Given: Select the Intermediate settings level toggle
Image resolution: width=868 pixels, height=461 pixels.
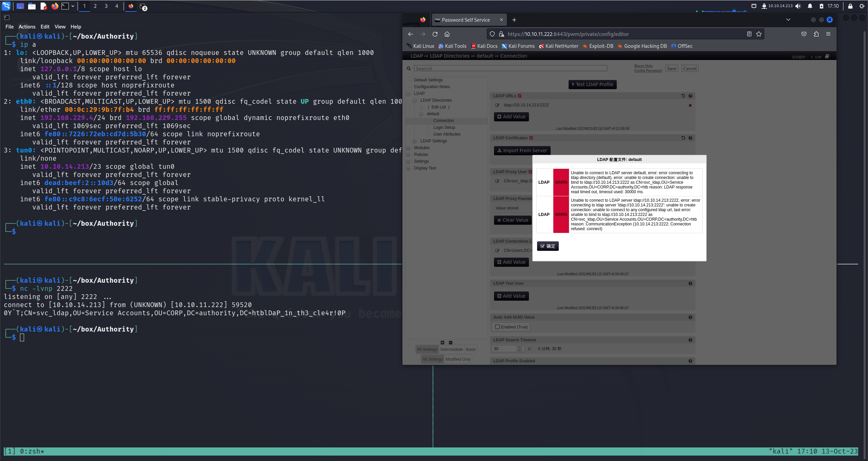Looking at the screenshot, I should [x=451, y=349].
